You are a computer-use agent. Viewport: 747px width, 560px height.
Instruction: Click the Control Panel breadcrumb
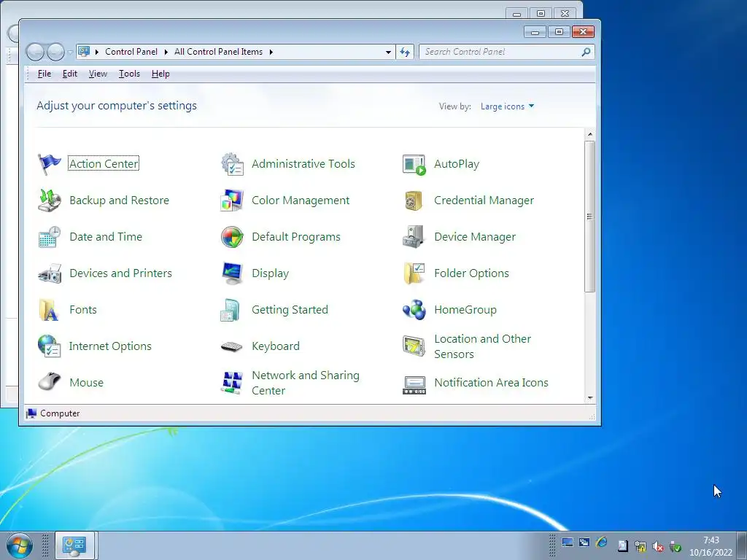tap(131, 52)
